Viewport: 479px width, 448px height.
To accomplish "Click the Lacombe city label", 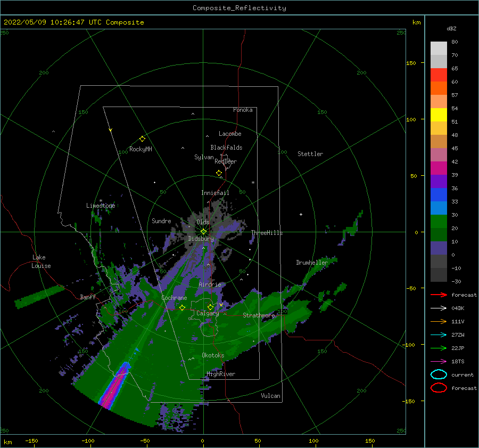I will [230, 134].
